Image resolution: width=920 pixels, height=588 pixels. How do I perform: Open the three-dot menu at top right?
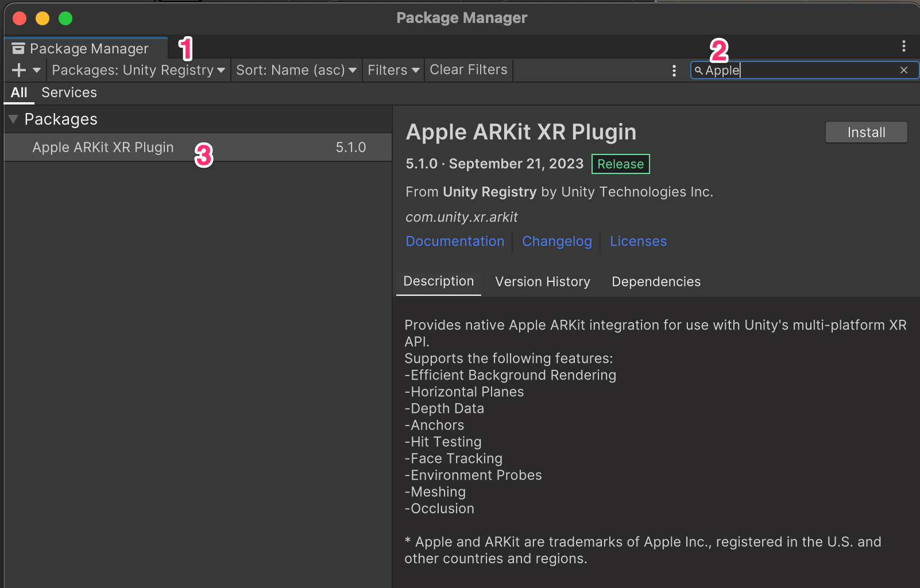point(904,47)
